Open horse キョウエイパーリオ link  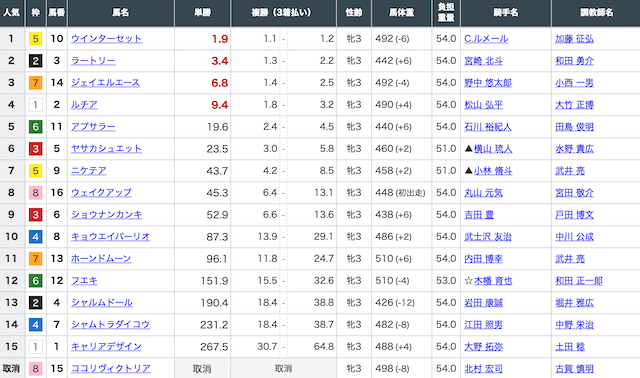111,237
